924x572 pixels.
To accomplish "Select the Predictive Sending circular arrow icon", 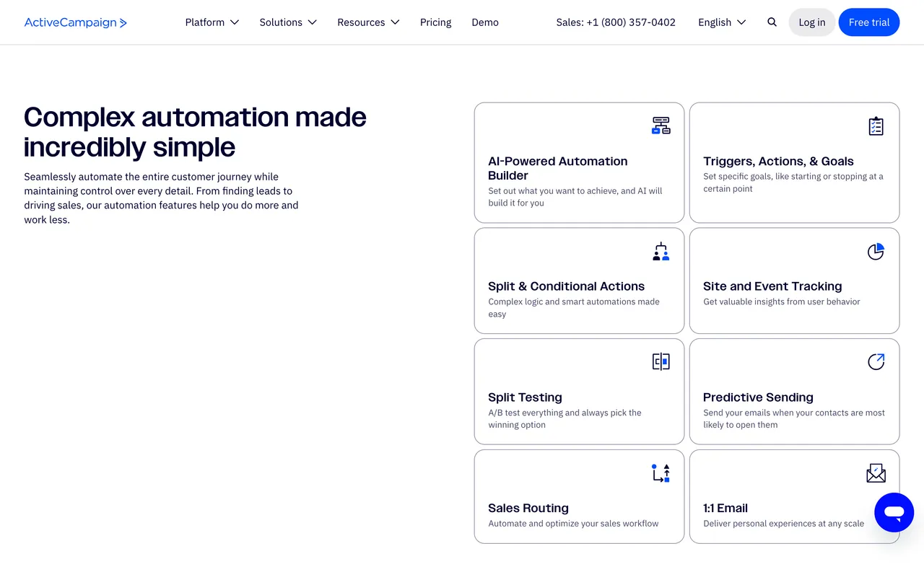I will pos(876,361).
